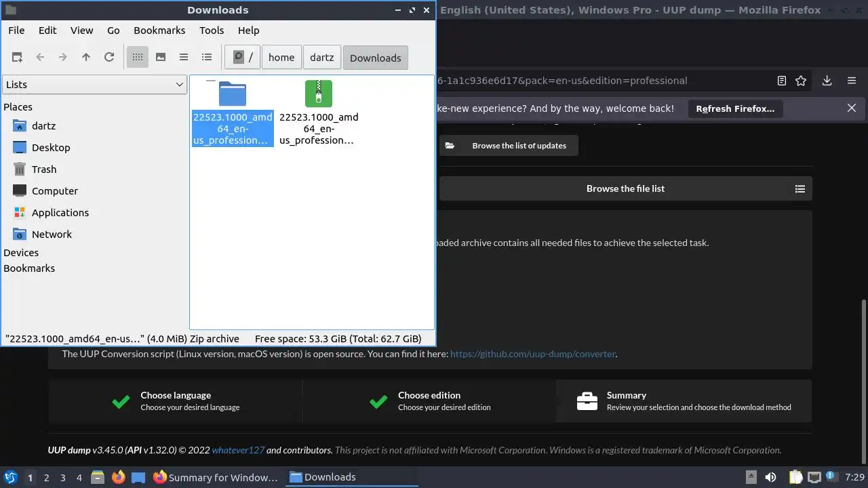Open clipboard manager tray icon
868x488 pixels.
[x=795, y=477]
